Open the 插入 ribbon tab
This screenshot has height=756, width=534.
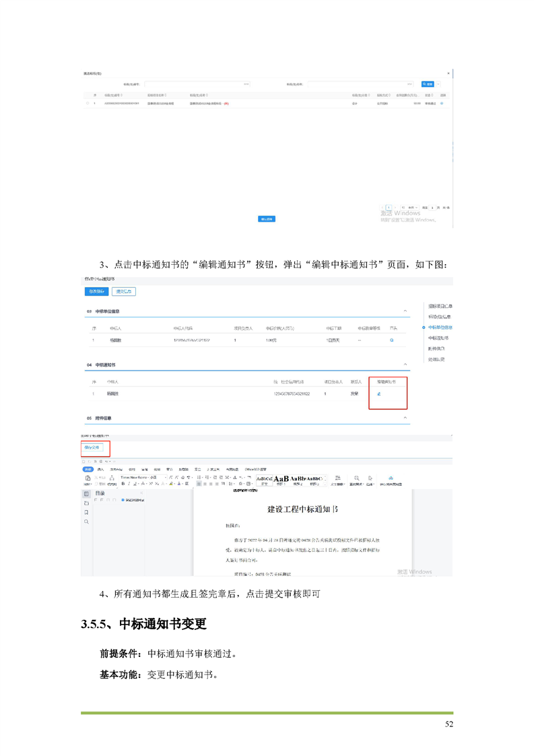101,469
